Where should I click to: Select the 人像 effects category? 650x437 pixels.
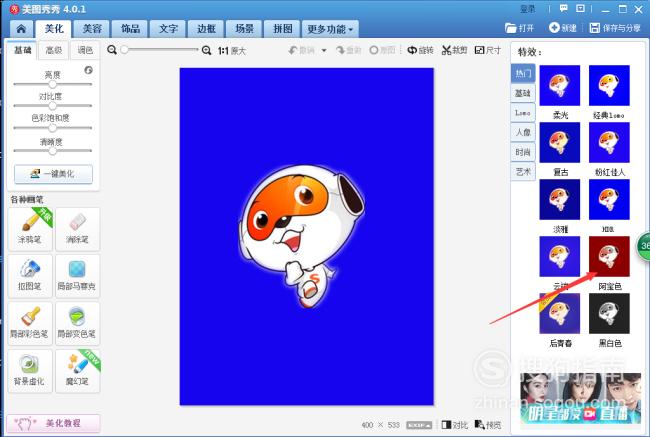click(x=523, y=132)
